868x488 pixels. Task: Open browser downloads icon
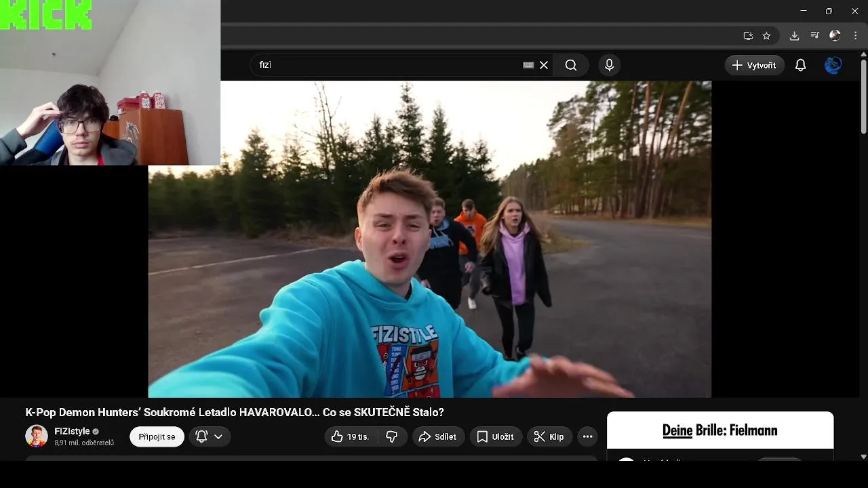tap(794, 36)
